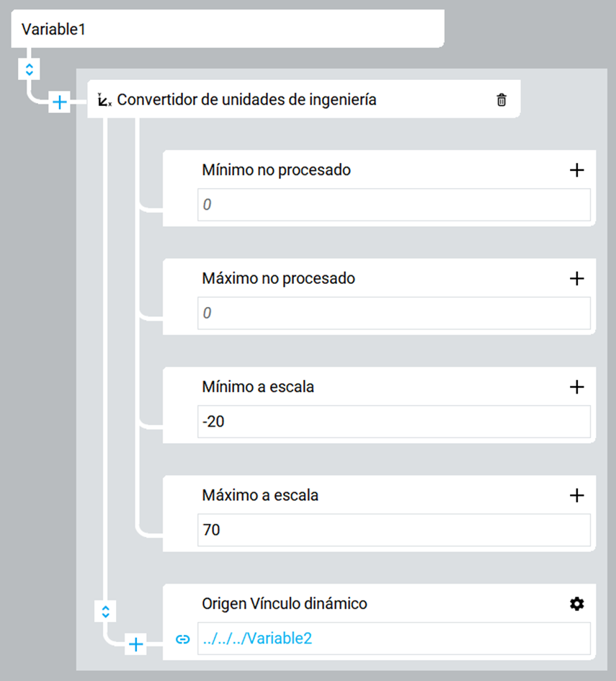This screenshot has width=616, height=681.
Task: Click plus icon beside Máximo no procesado
Action: [x=576, y=278]
